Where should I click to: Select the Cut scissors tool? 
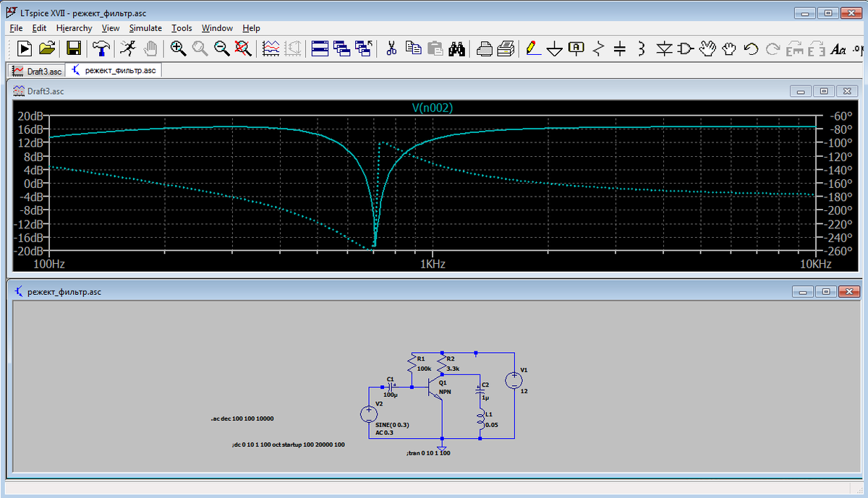pos(391,48)
